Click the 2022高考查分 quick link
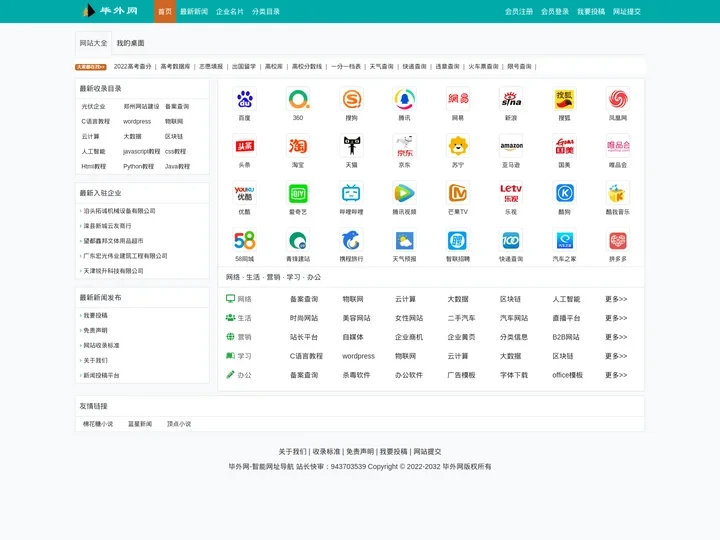Screen dimensions: 720x540 coord(133,67)
